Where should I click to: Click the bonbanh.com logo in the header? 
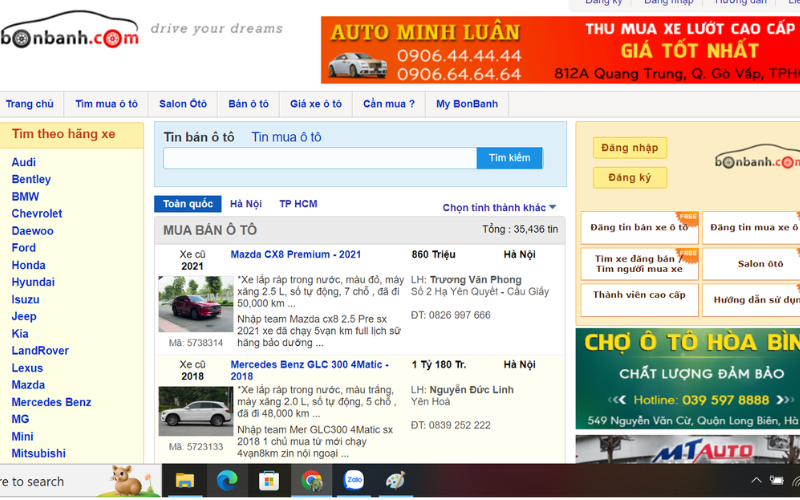(x=70, y=31)
